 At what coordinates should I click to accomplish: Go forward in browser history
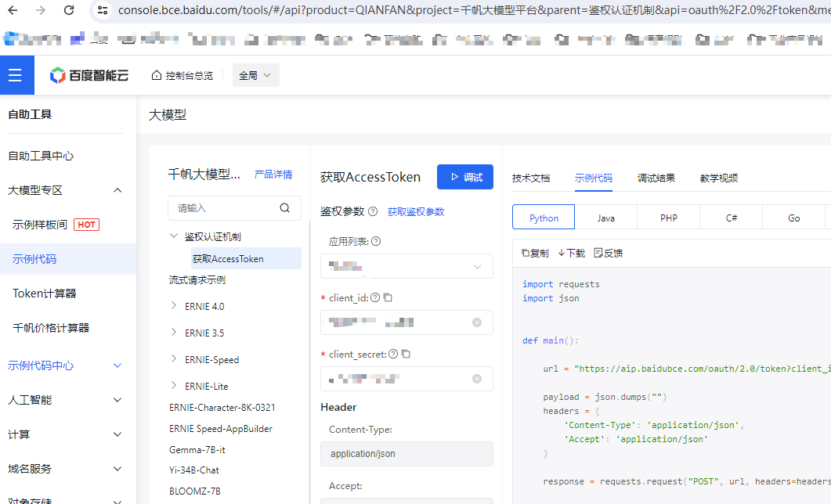pos(40,10)
